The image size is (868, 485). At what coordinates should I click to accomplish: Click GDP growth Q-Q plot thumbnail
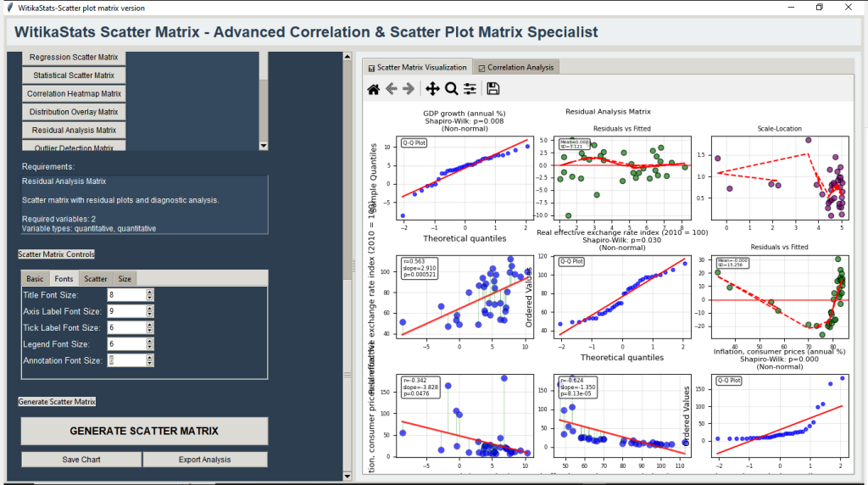click(x=465, y=178)
